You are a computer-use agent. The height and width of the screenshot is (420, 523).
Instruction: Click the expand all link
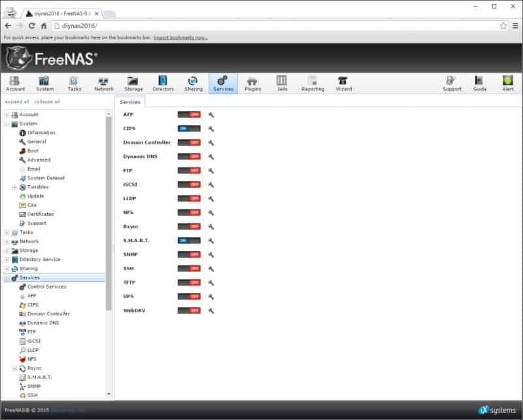click(17, 102)
